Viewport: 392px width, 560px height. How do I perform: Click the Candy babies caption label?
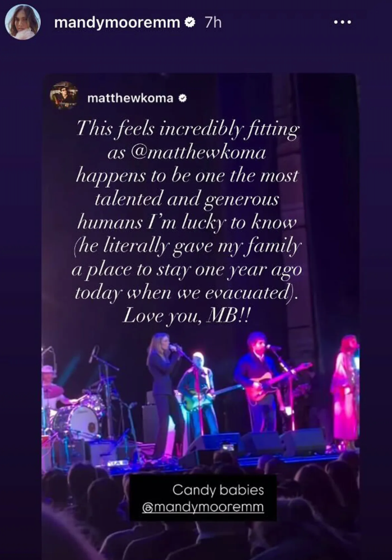[x=218, y=490]
